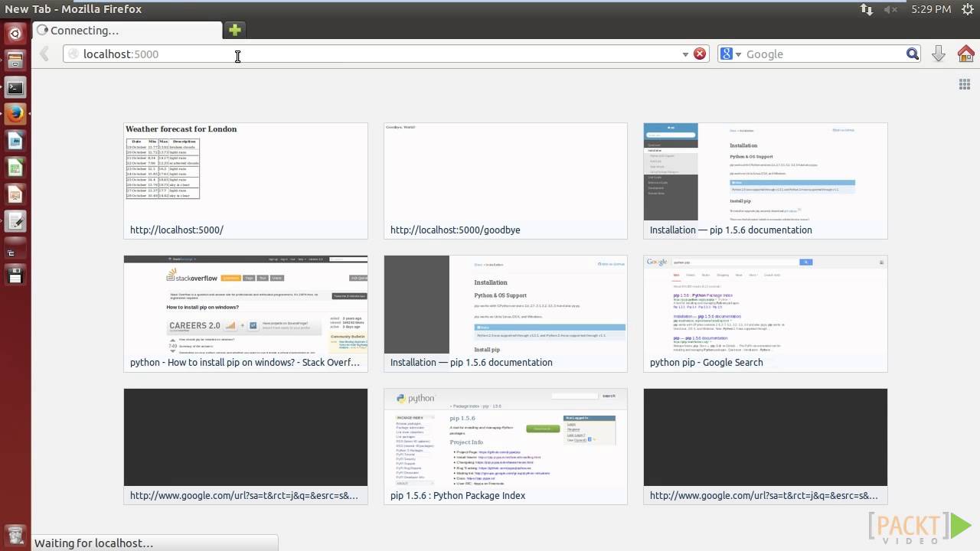The height and width of the screenshot is (551, 980).
Task: Open the workspace switcher in the launcher
Action: (x=15, y=249)
